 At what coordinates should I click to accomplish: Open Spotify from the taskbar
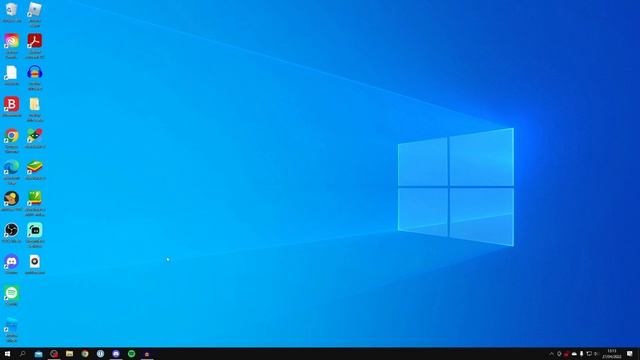131,354
